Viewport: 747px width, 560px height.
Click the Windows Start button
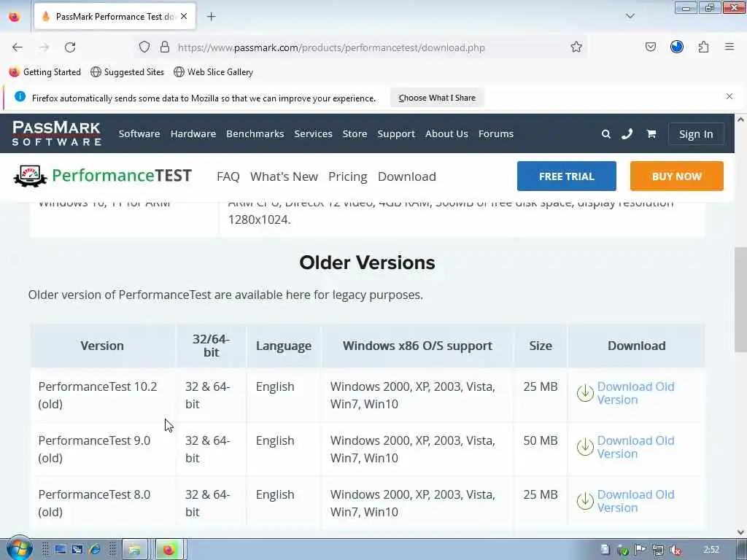tap(19, 548)
